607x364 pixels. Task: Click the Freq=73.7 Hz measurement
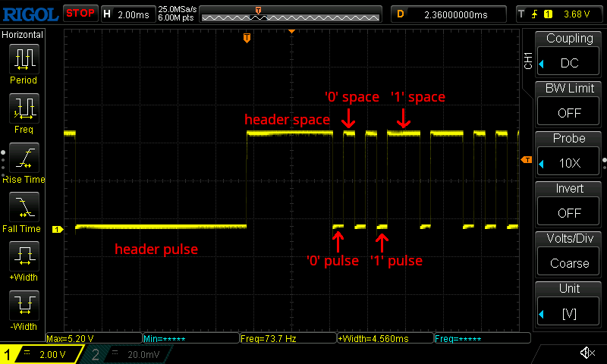pos(288,338)
